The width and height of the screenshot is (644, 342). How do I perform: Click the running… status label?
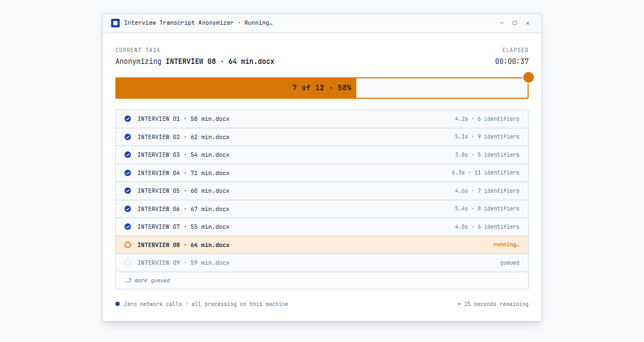pos(507,244)
